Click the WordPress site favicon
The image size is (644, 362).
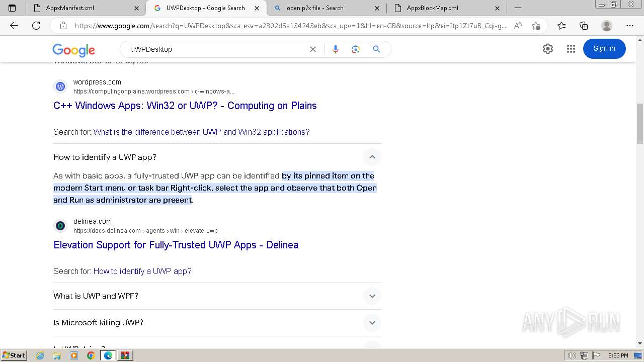[x=60, y=86]
